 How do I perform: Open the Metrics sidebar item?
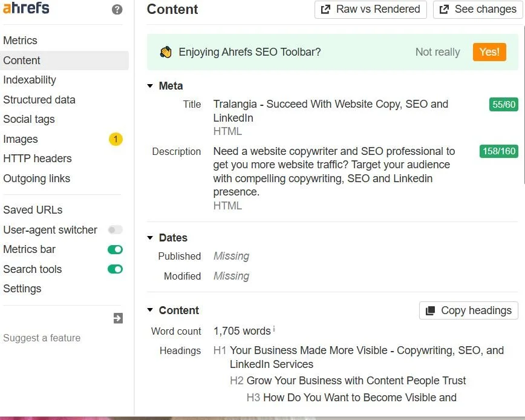(20, 41)
